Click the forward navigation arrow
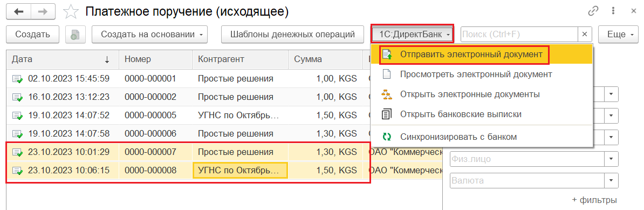 tap(43, 12)
